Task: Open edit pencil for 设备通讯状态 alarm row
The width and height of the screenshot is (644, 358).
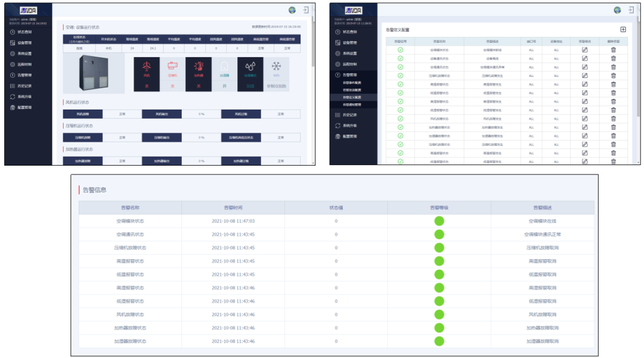Action: [x=584, y=58]
